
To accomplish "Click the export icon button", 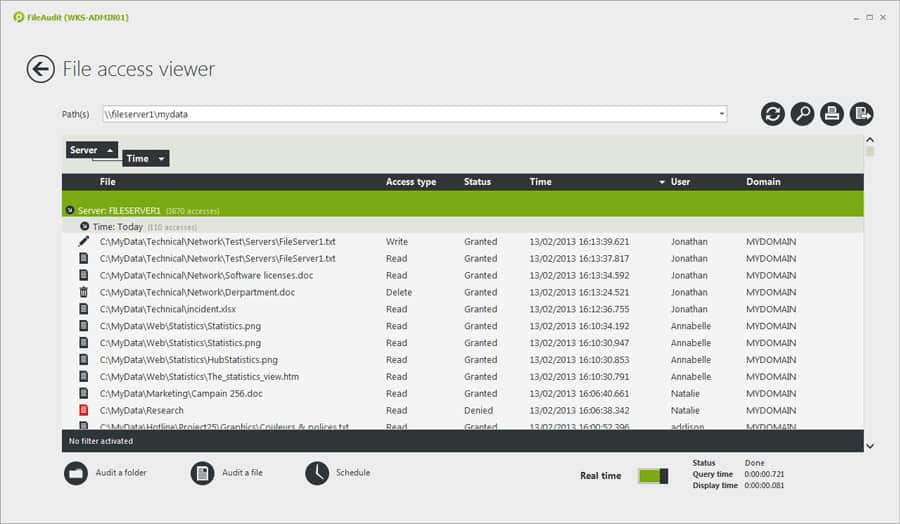I will [862, 114].
